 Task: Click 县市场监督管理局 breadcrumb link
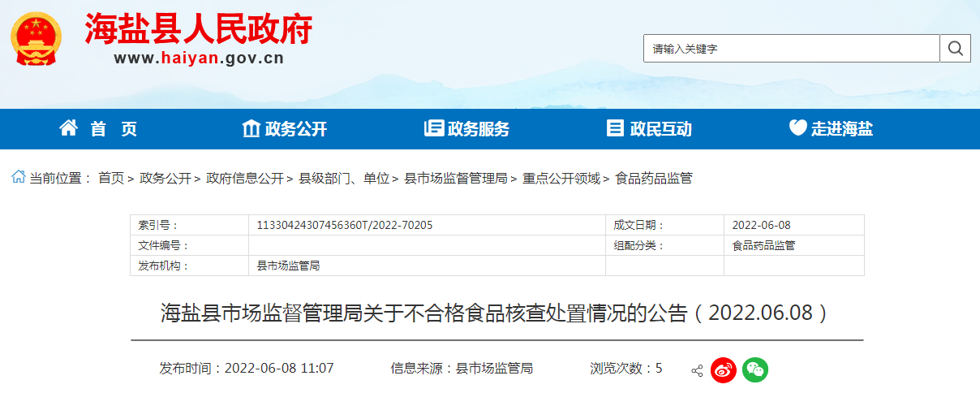[x=455, y=179]
